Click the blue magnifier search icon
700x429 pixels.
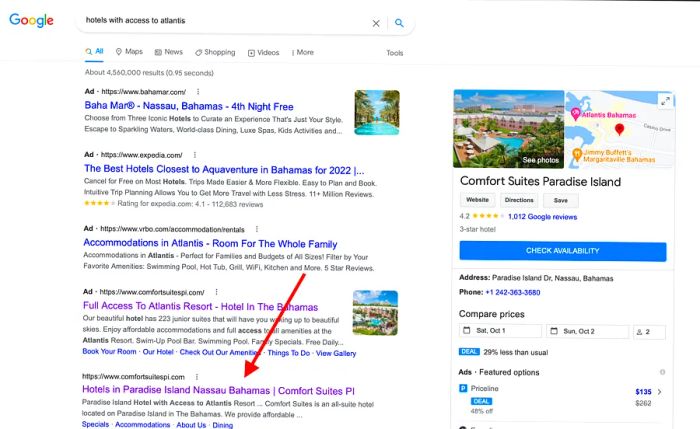tap(399, 23)
